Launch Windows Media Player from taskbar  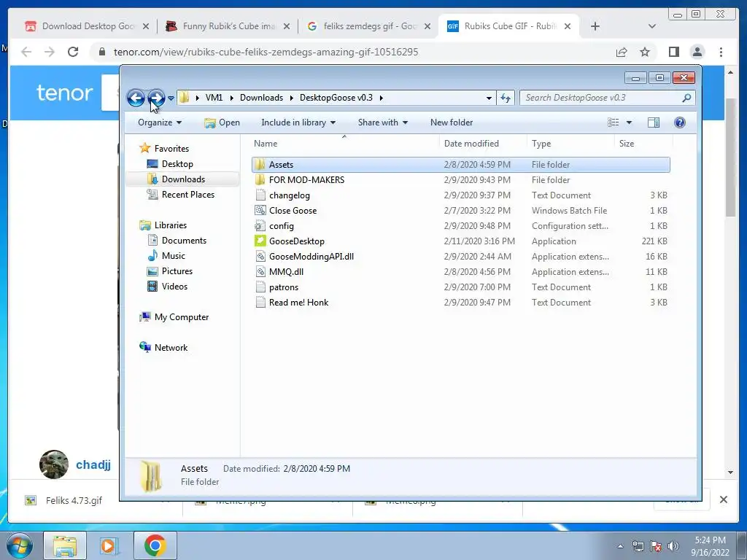109,545
